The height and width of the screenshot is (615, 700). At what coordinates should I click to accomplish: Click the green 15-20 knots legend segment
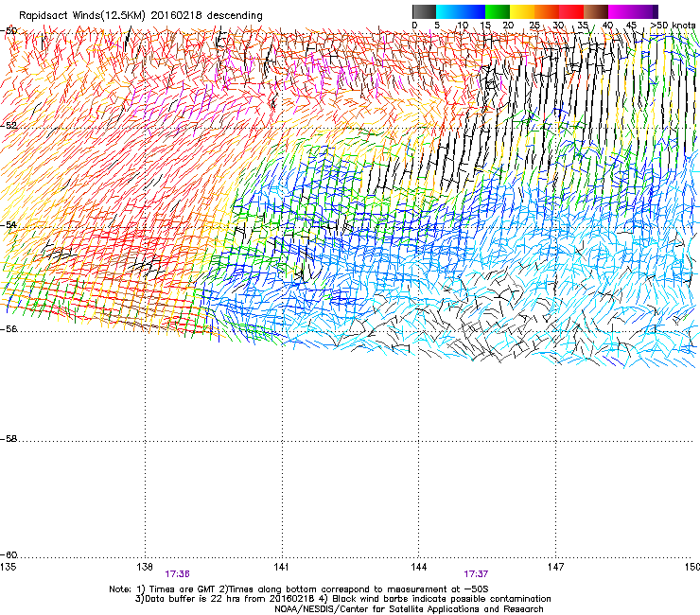click(498, 11)
